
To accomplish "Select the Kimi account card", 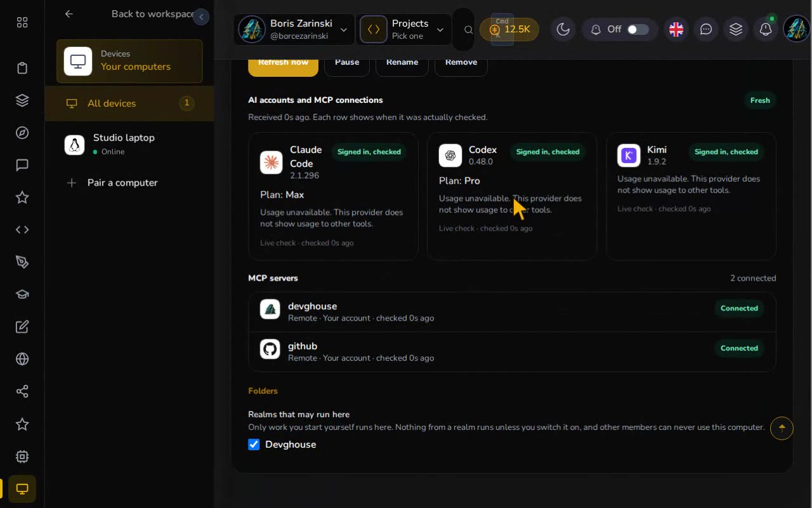I will click(691, 196).
